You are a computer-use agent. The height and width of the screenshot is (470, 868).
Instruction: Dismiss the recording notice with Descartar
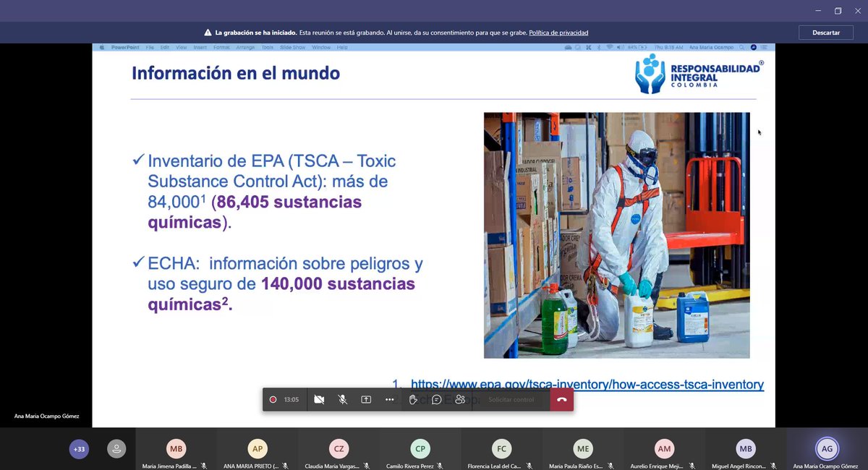click(826, 33)
